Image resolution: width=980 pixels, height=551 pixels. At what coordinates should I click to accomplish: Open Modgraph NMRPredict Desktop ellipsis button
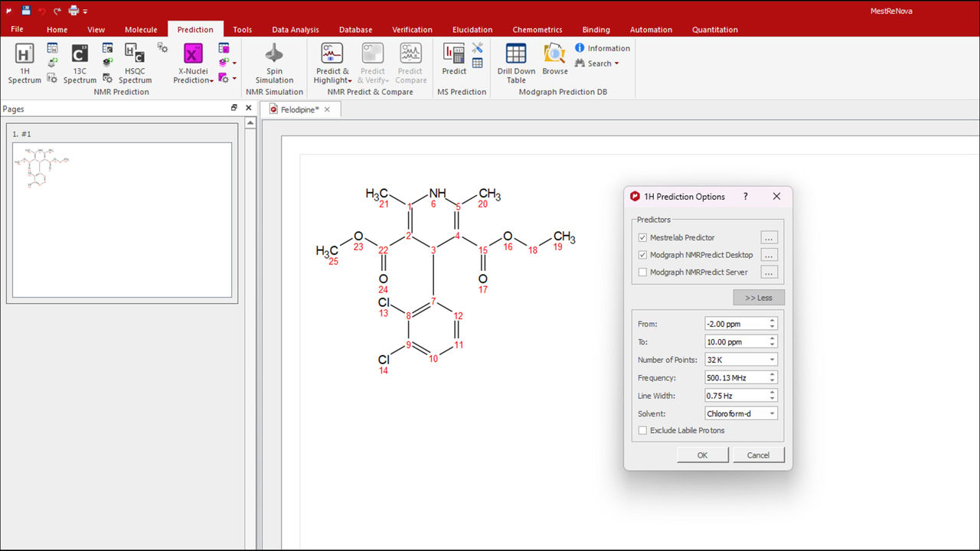pyautogui.click(x=769, y=255)
